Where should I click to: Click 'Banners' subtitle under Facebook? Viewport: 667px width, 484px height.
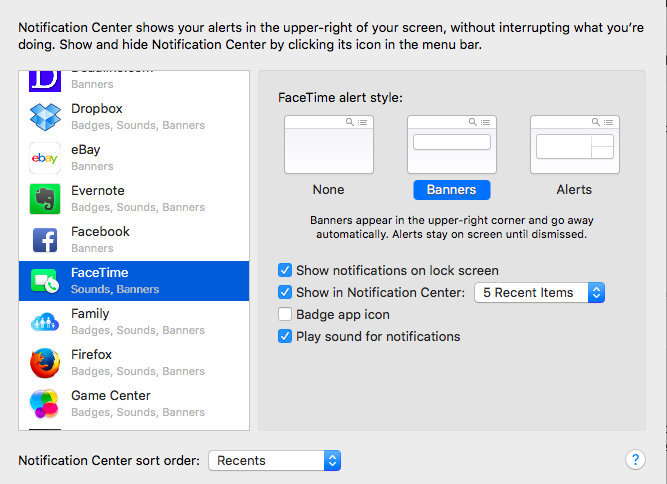[x=92, y=248]
